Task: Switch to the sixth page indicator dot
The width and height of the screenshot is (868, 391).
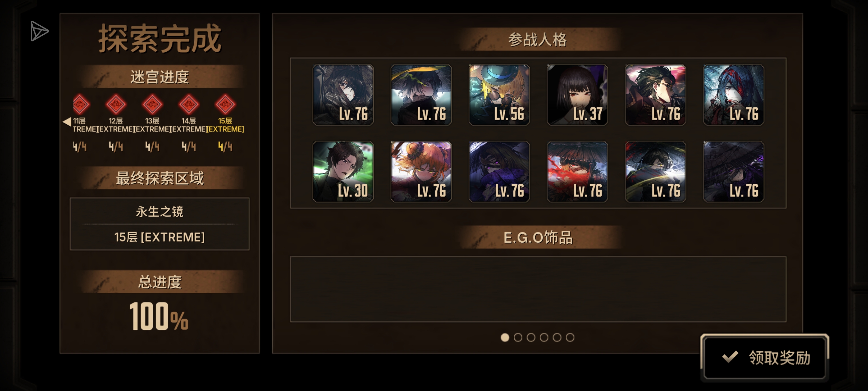Action: tap(570, 337)
